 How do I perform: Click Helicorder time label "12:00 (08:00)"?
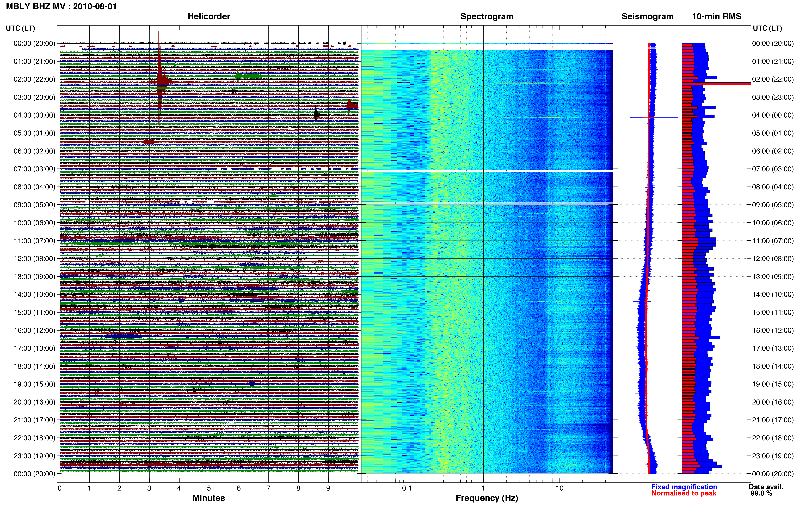(x=34, y=259)
